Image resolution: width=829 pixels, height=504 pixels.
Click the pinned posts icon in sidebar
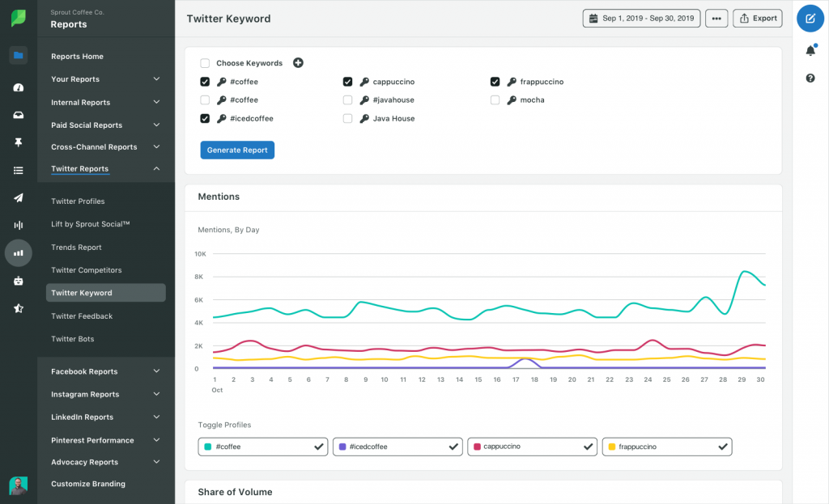(x=18, y=142)
